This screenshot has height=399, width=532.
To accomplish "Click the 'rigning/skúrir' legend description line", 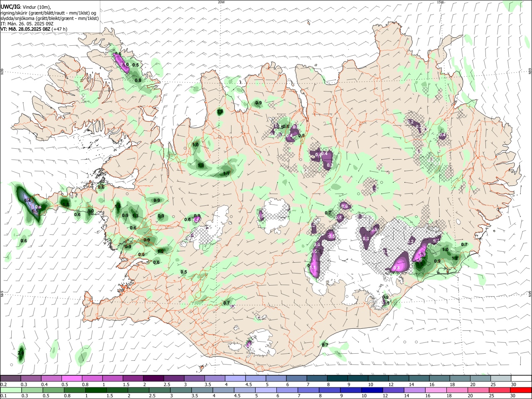I will (x=48, y=13).
